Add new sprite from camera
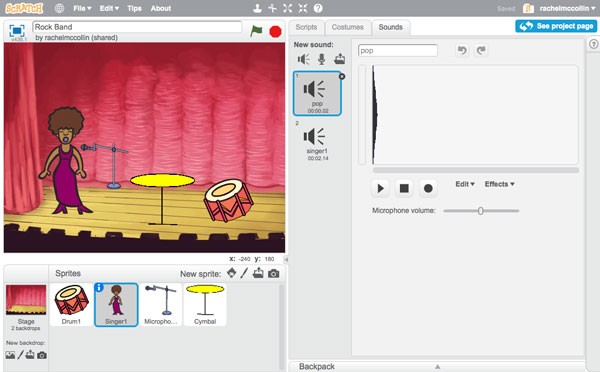600x372 pixels. (x=274, y=274)
